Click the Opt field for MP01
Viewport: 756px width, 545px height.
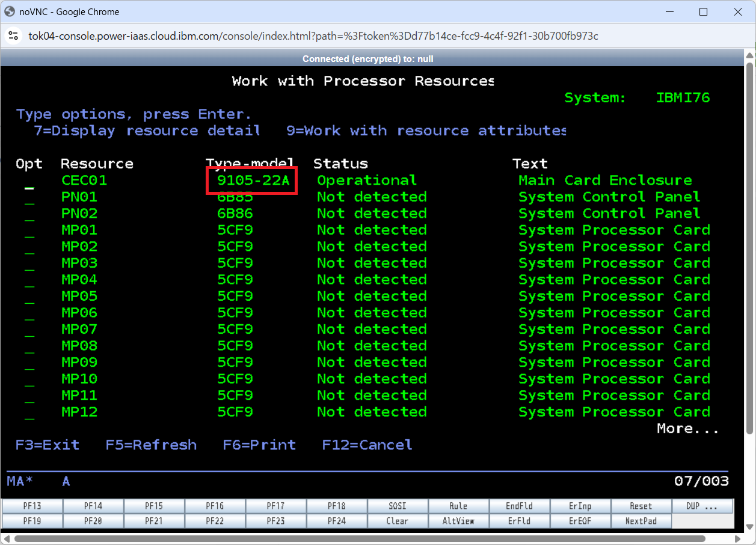(x=29, y=231)
